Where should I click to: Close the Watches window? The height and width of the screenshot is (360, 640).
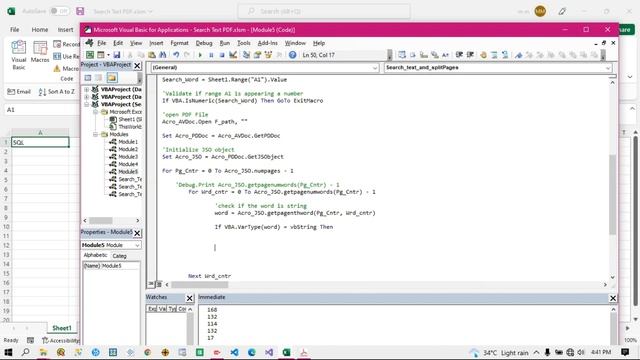(x=189, y=298)
